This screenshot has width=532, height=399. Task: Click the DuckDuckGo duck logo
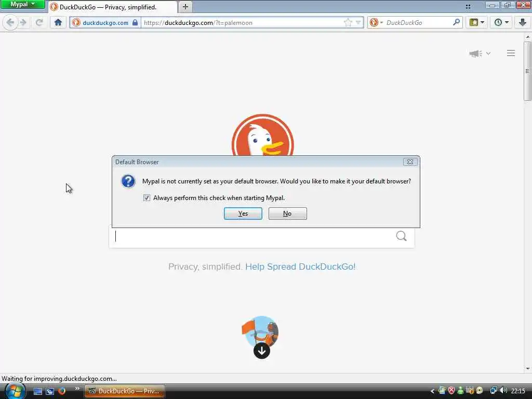coord(262,135)
